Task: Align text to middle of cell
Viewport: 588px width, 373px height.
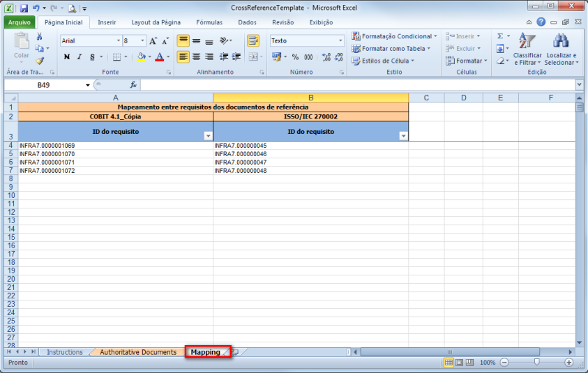Action: coord(196,41)
